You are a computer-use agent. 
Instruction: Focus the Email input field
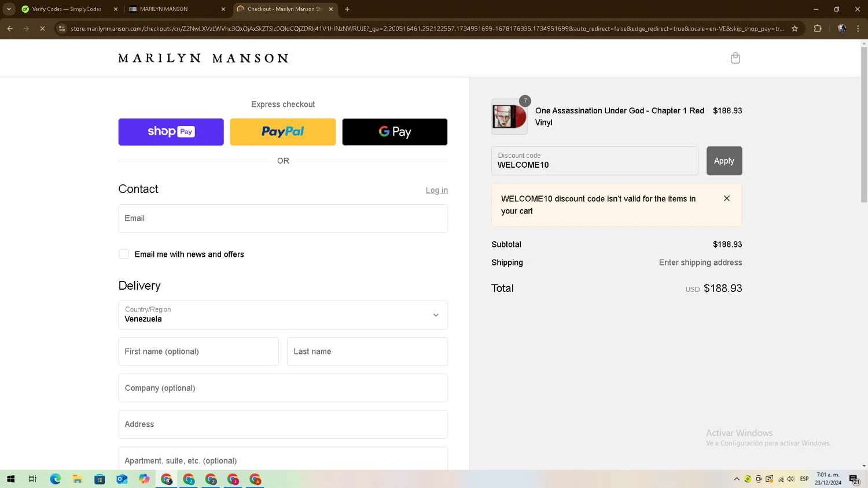[x=283, y=219]
